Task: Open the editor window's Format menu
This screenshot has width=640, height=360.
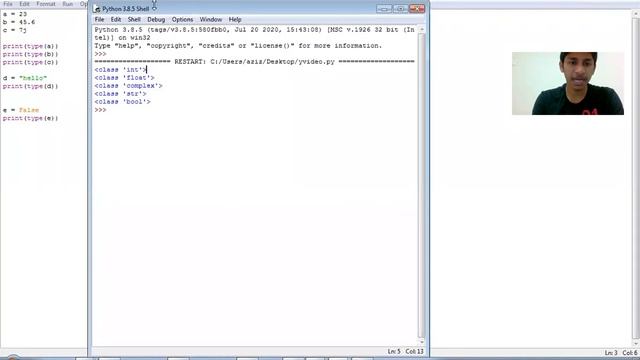Action: point(46,4)
